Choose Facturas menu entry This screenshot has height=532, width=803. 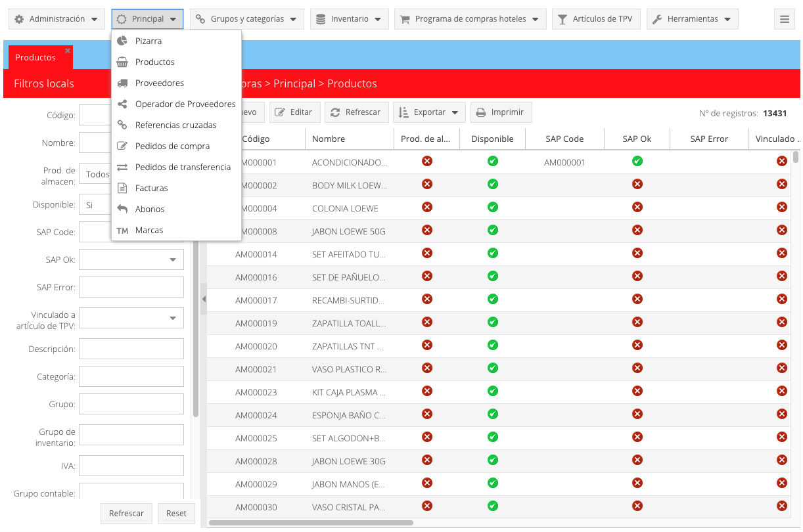pyautogui.click(x=176, y=188)
